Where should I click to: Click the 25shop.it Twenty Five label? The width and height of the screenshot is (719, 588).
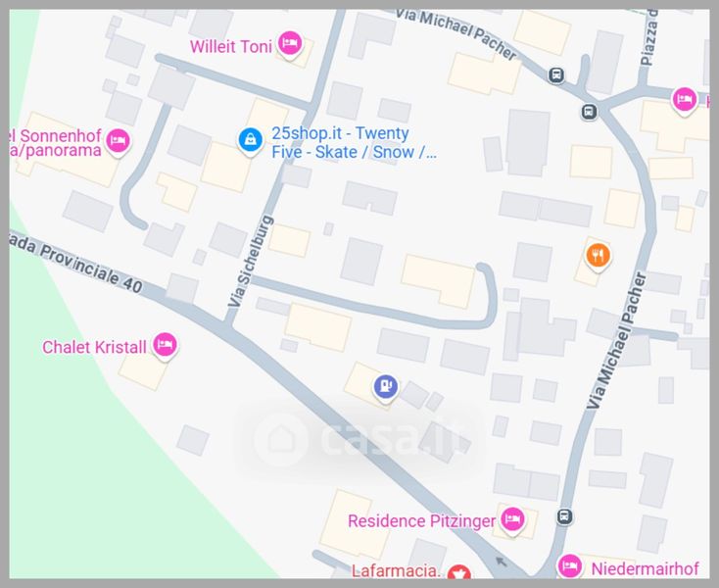click(354, 142)
